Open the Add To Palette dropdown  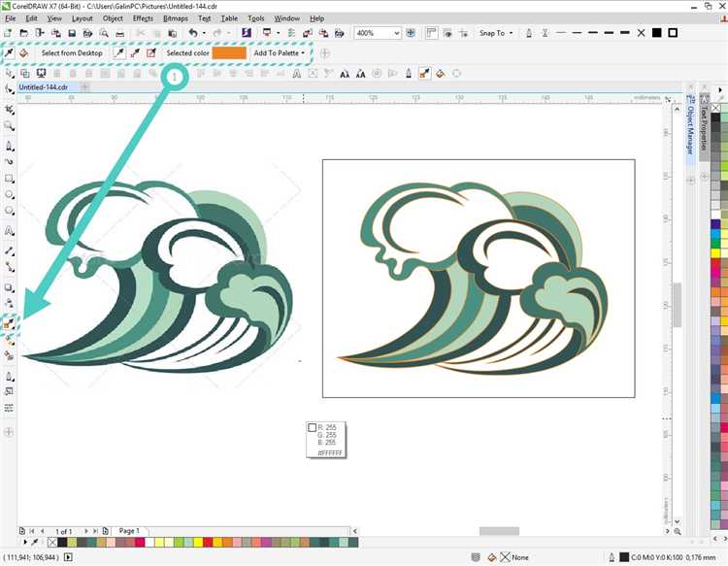(279, 52)
